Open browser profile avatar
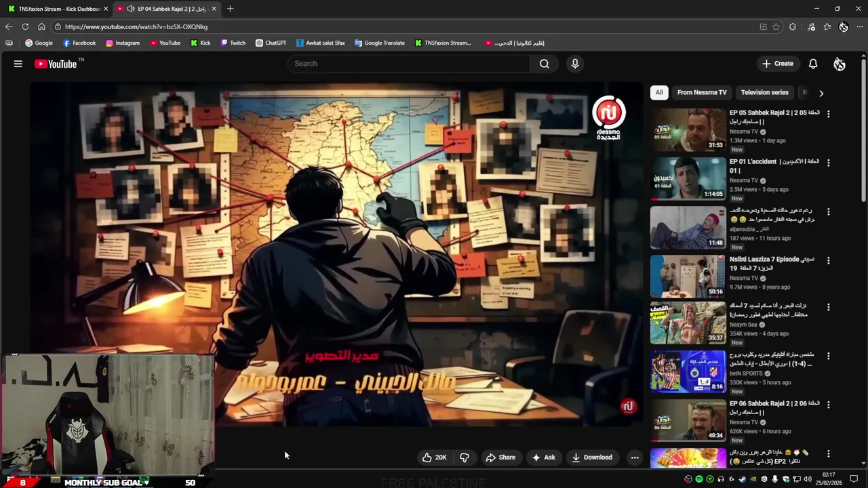Screen dimensions: 868x488 [x=844, y=27]
